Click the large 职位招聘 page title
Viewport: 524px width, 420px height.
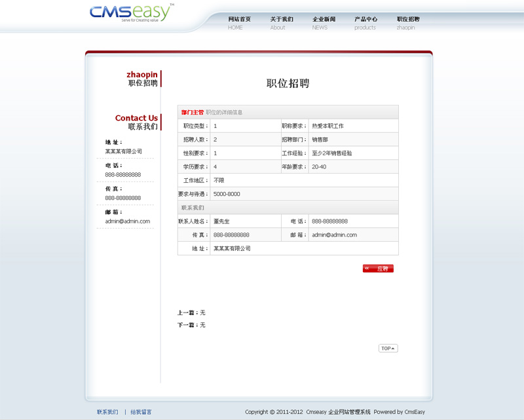coord(288,83)
